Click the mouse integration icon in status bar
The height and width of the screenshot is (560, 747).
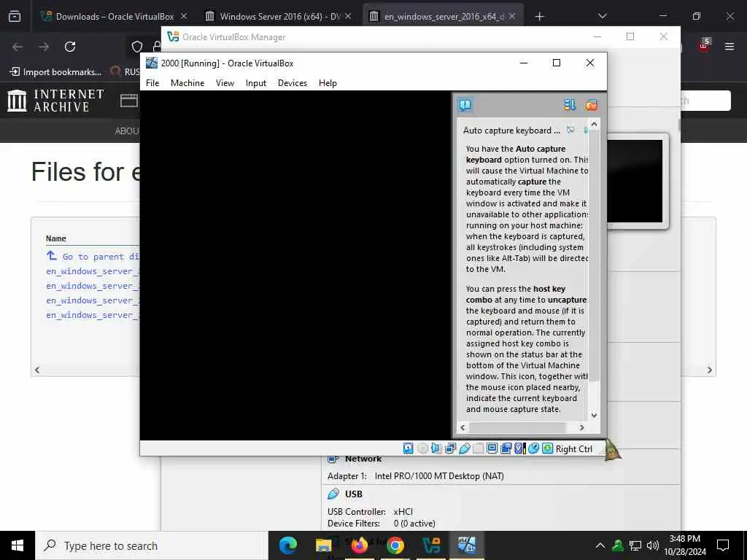tap(533, 448)
